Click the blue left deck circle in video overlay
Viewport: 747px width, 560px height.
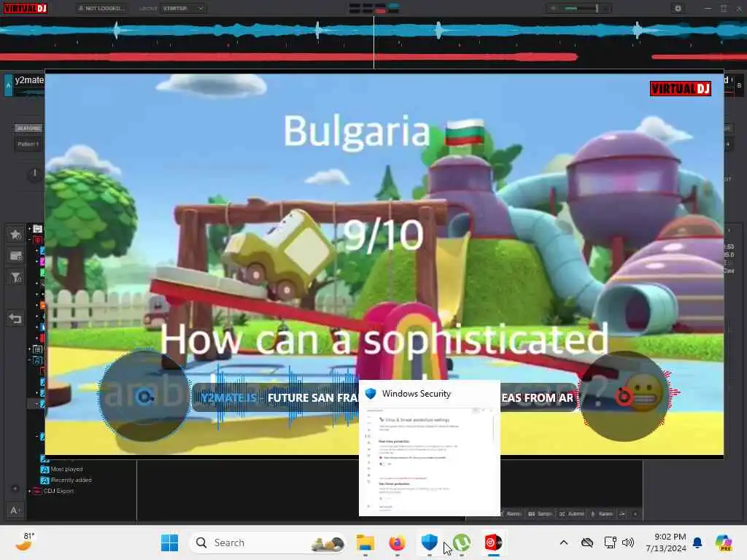[x=144, y=396]
